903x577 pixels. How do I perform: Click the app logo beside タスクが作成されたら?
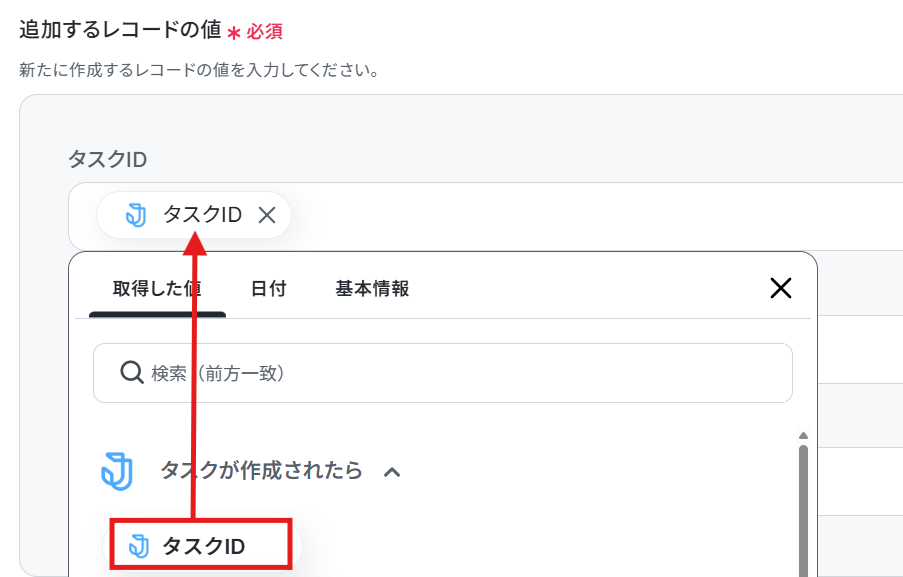117,471
